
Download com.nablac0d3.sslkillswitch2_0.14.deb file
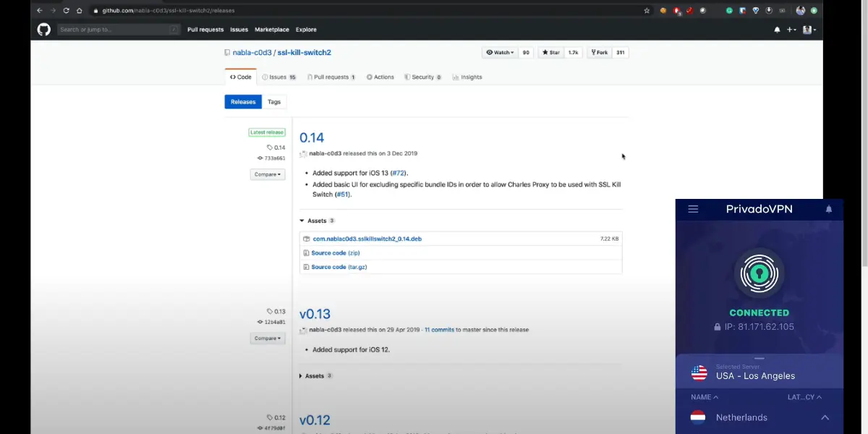point(367,239)
